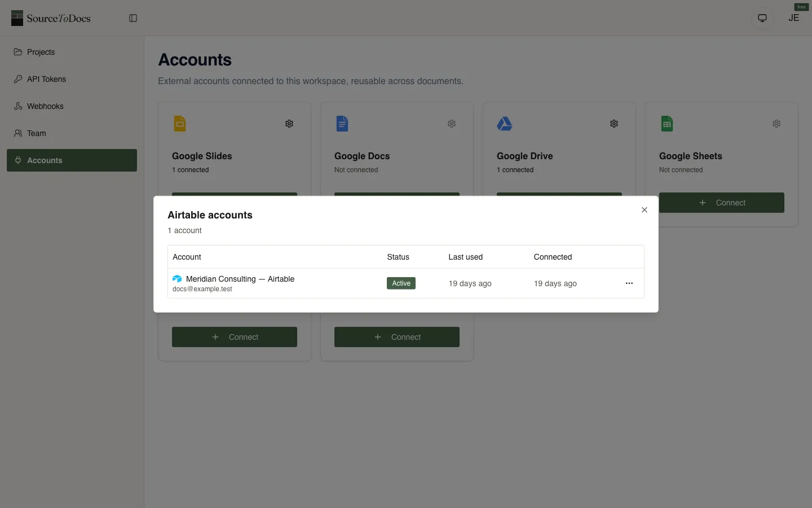812x508 pixels.
Task: Open Team in the sidebar
Action: click(72, 133)
